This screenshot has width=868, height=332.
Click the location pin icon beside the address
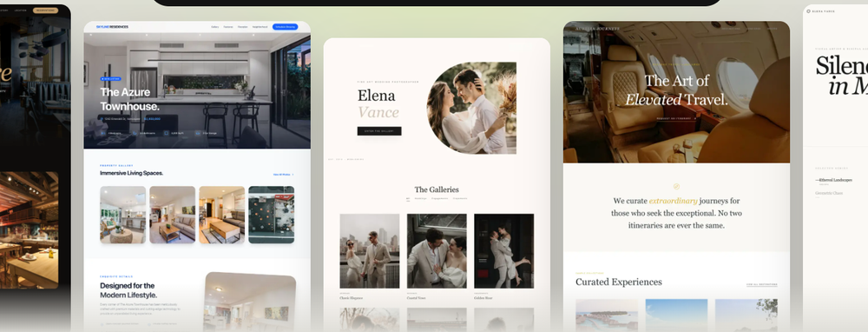click(102, 118)
